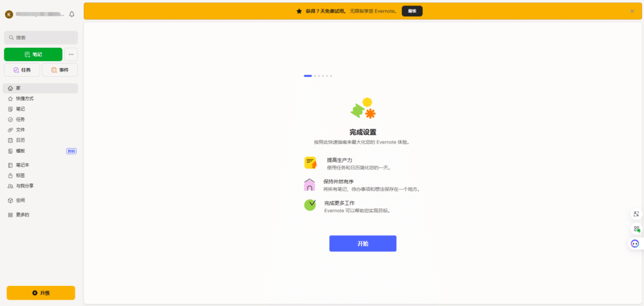644x306 pixels.
Task: Go to 笔记本 notebooks in sidebar
Action: pos(23,165)
